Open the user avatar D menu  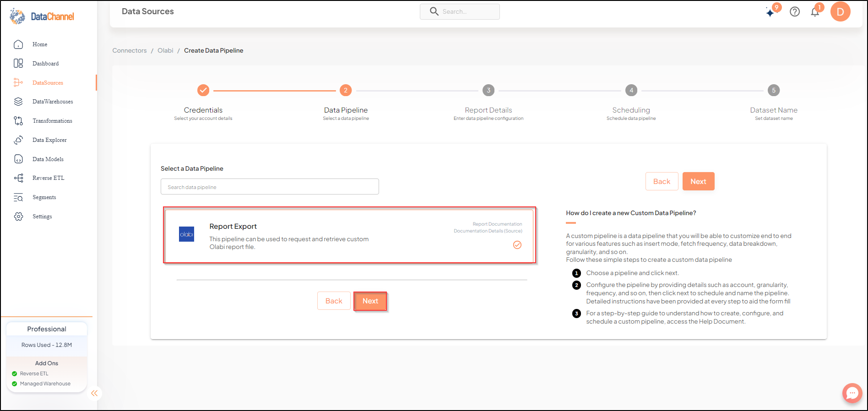coord(841,11)
